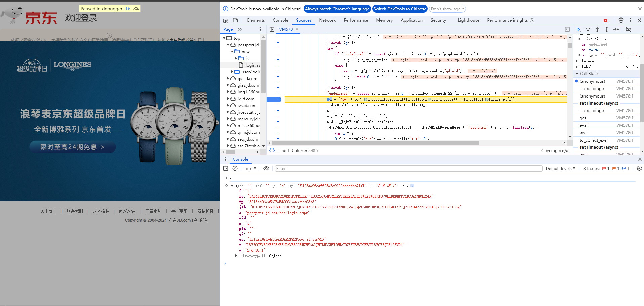
Task: Open console settings gear
Action: 639,168
